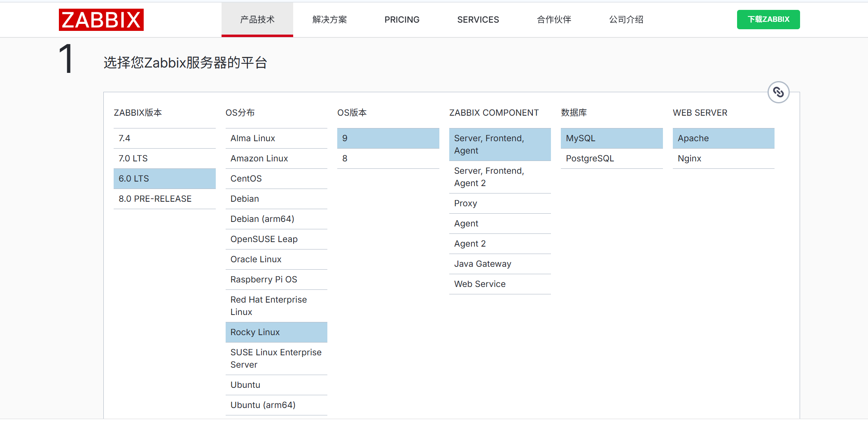Copy the configuration permalink via chain icon
Viewport: 868px width, 422px height.
tap(778, 92)
